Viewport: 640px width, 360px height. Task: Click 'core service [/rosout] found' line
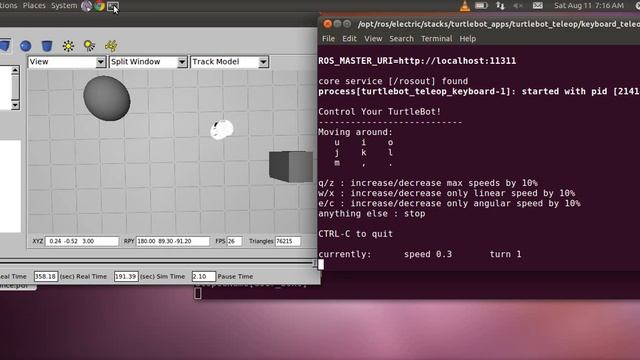tap(393, 81)
